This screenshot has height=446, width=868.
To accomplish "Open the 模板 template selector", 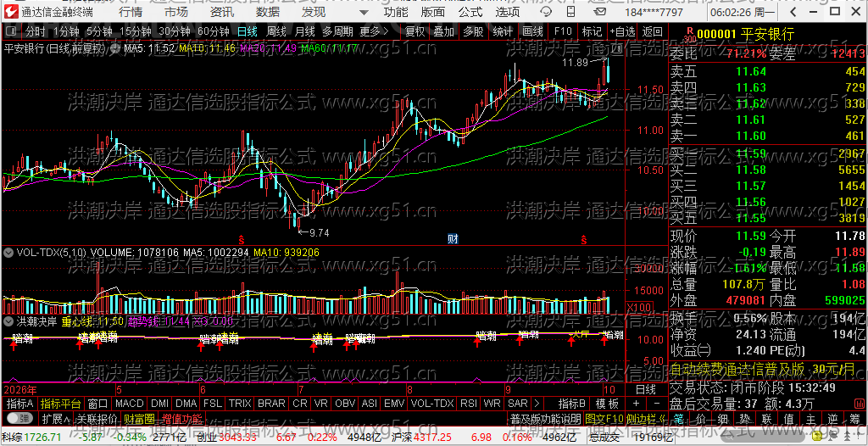I will pos(607,403).
